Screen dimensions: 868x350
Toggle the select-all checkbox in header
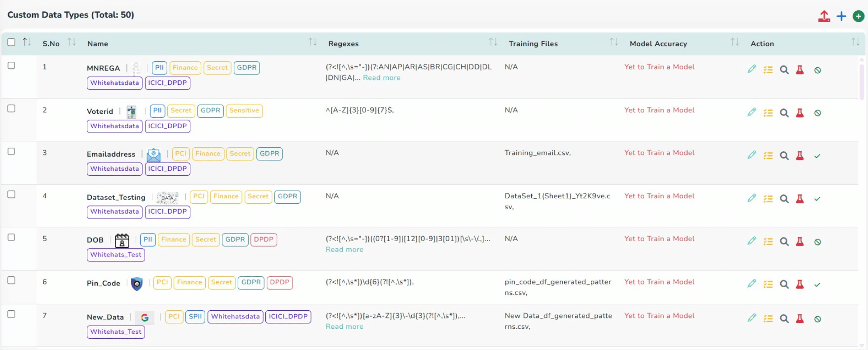point(11,42)
